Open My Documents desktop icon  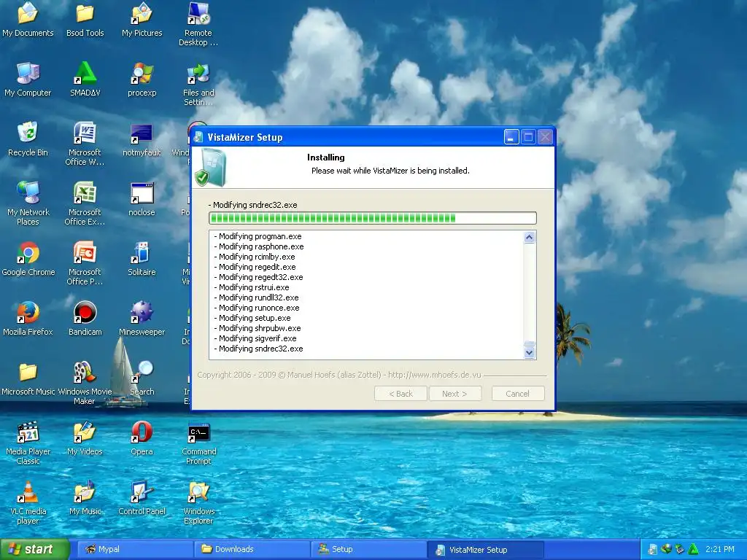(x=28, y=20)
